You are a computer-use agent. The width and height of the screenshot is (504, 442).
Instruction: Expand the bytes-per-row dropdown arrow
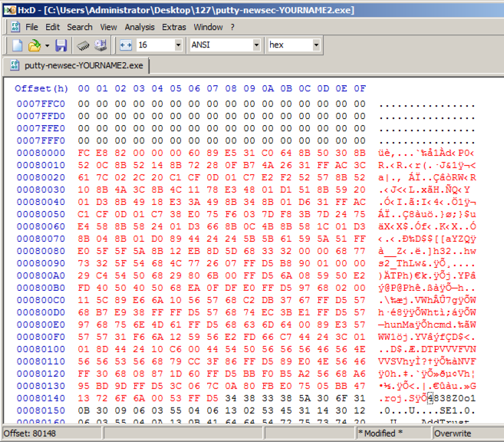click(178, 45)
